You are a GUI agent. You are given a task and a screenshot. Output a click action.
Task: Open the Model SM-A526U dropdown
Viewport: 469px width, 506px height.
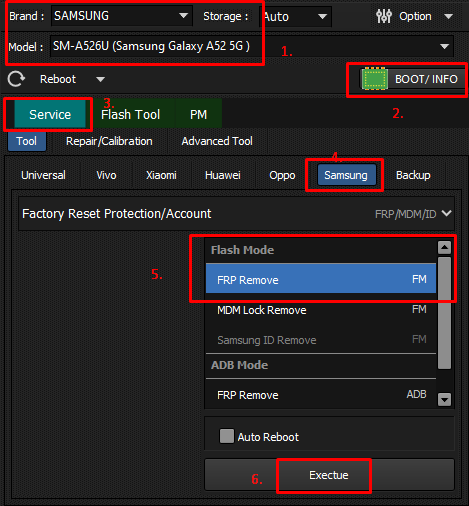pyautogui.click(x=252, y=46)
